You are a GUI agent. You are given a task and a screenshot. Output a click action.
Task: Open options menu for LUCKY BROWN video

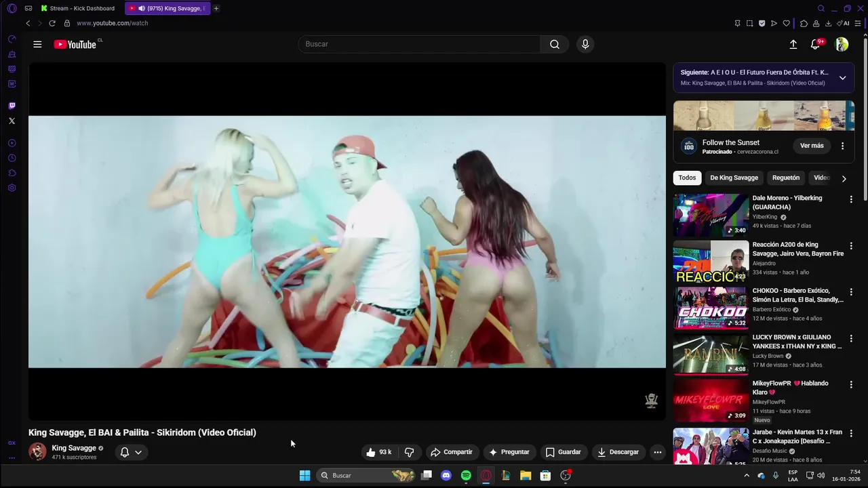(x=851, y=338)
